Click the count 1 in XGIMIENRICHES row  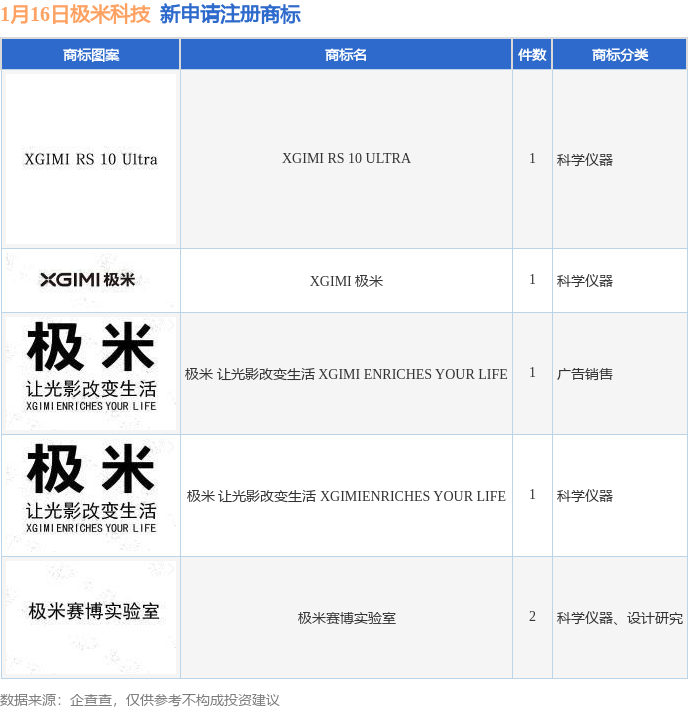(532, 494)
